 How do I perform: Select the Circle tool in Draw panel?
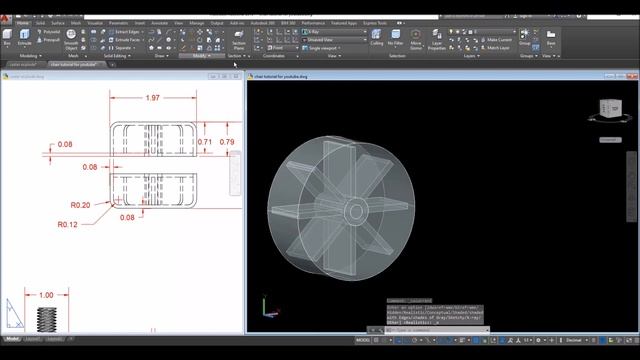click(169, 40)
